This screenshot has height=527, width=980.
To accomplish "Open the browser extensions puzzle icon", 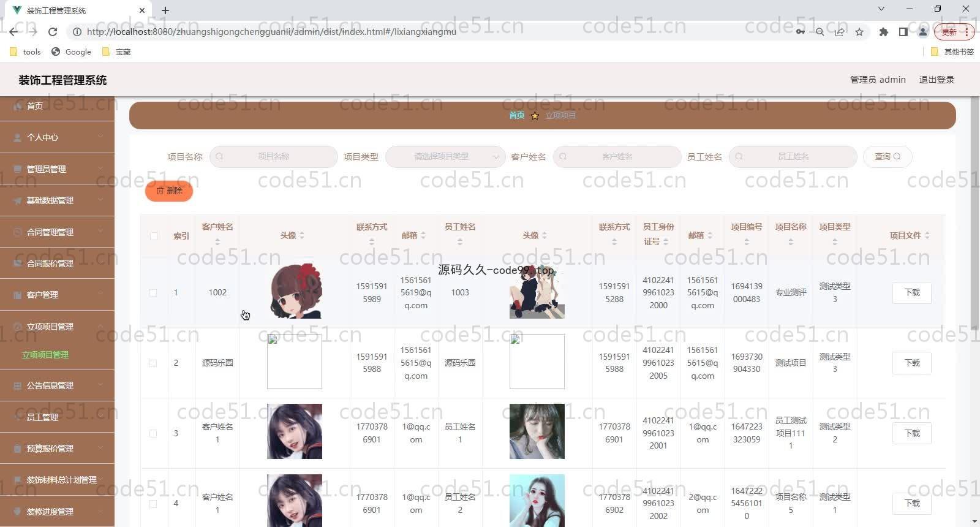I will pyautogui.click(x=883, y=32).
